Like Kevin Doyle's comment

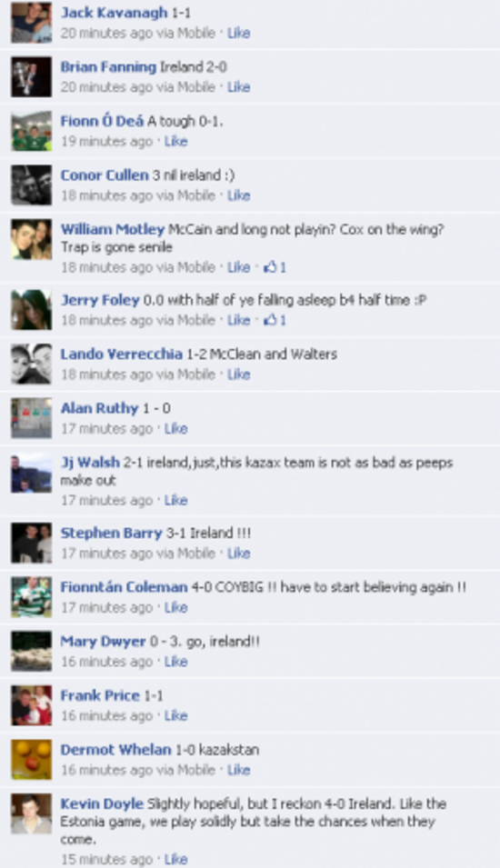175,859
